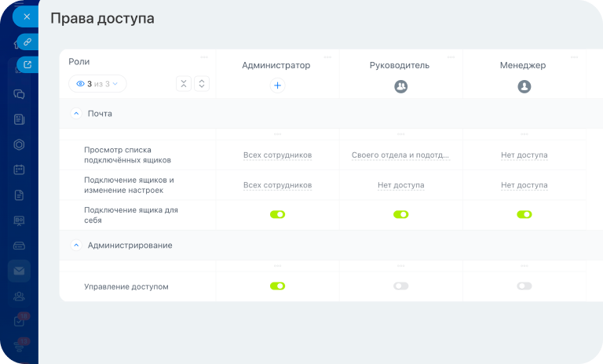603x364 pixels.
Task: Open the '3 из 3' roles visibility dropdown
Action: click(97, 84)
